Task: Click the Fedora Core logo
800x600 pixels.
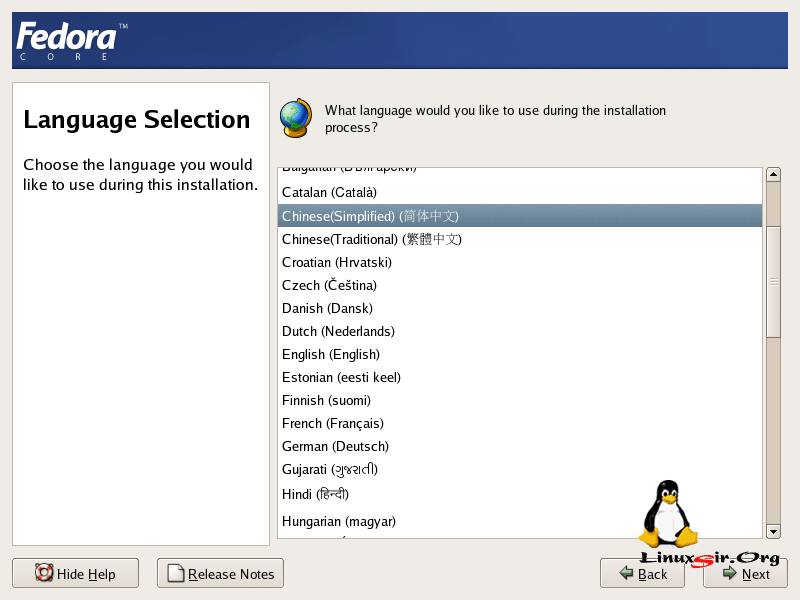Action: pos(71,41)
